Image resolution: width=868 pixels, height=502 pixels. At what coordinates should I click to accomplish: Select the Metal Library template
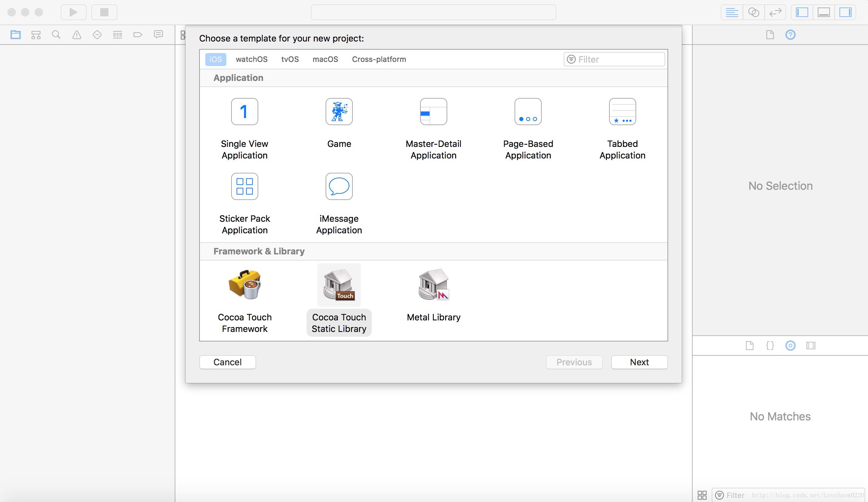tap(433, 296)
